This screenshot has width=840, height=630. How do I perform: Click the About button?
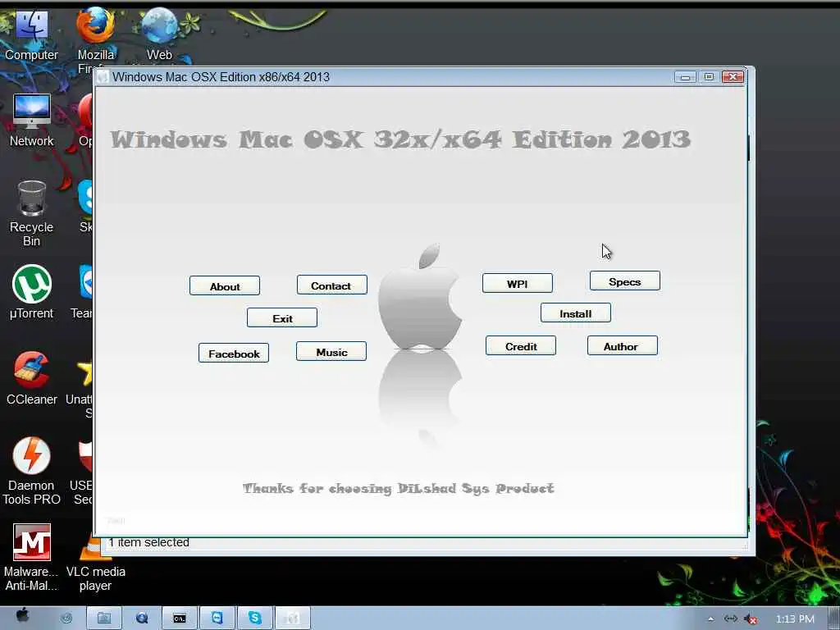pos(225,286)
